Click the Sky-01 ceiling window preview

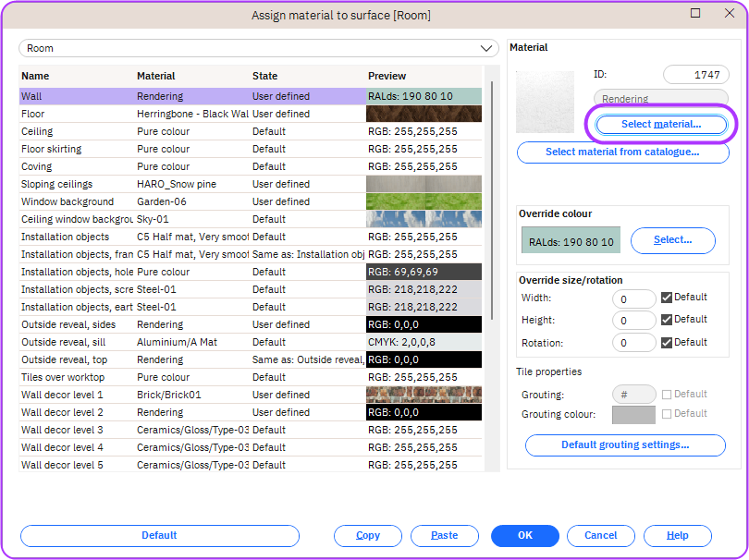424,219
